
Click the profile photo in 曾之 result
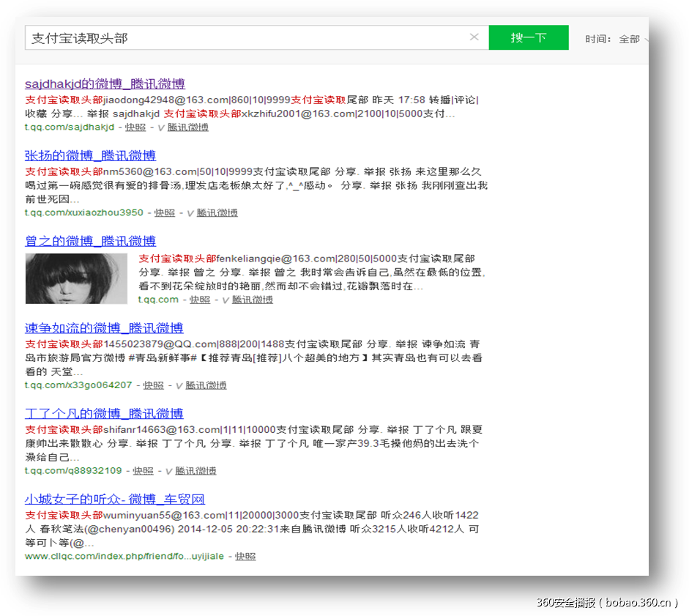[76, 278]
